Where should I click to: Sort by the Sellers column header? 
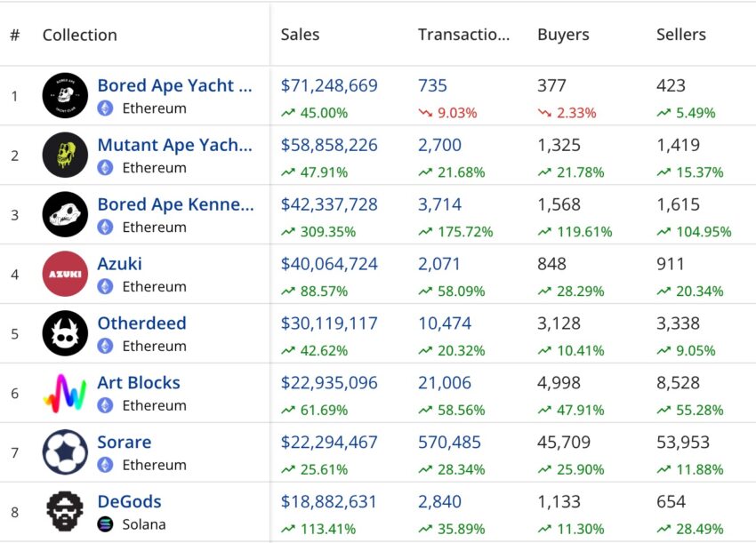(x=680, y=35)
